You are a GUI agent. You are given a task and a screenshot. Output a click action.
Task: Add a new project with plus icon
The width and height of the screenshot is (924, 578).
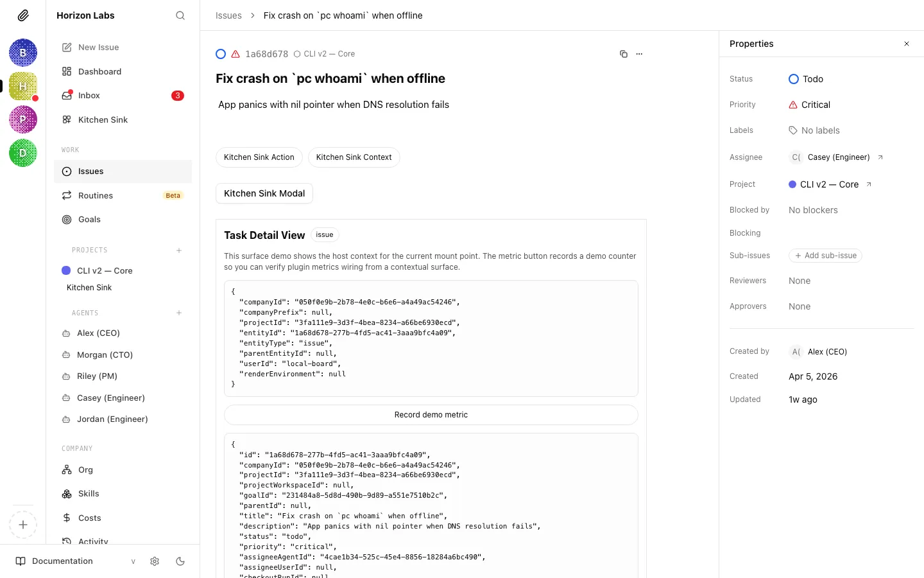[179, 250]
